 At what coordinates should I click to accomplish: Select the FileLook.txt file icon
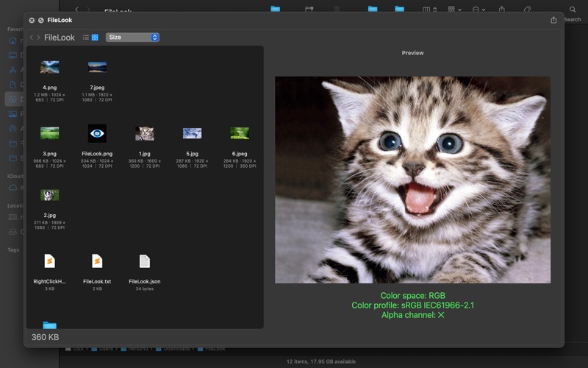(x=97, y=261)
